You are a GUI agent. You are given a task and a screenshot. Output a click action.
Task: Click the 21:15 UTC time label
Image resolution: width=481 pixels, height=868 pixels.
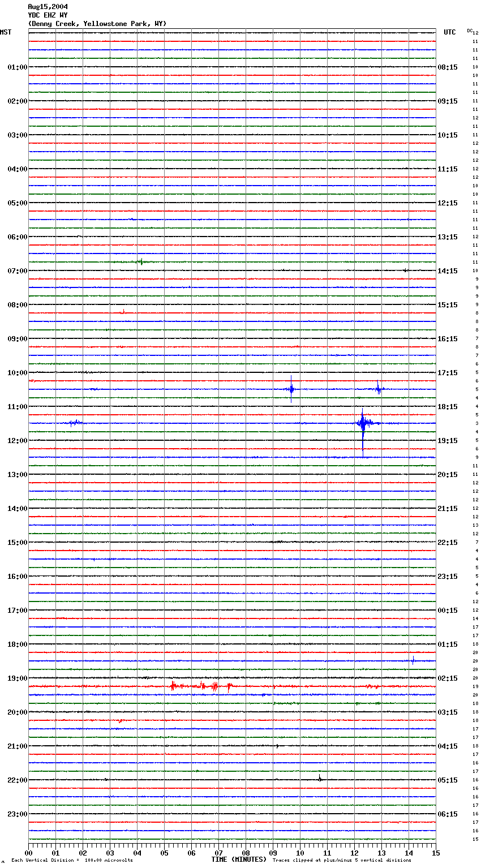(448, 509)
